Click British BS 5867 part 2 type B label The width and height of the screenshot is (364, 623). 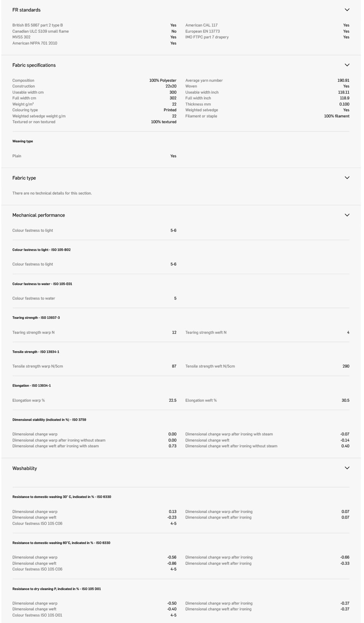38,25
